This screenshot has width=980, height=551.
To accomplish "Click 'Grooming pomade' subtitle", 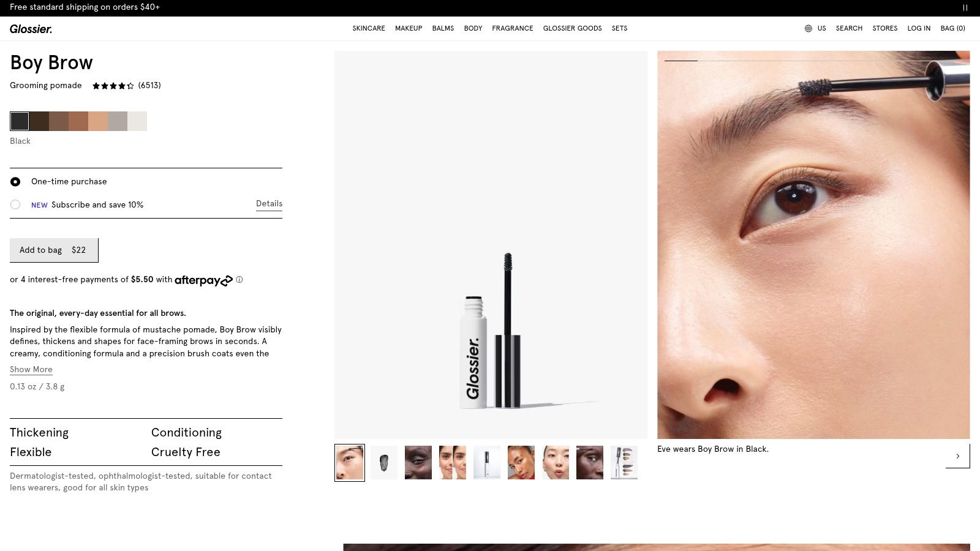I will pos(46,86).
